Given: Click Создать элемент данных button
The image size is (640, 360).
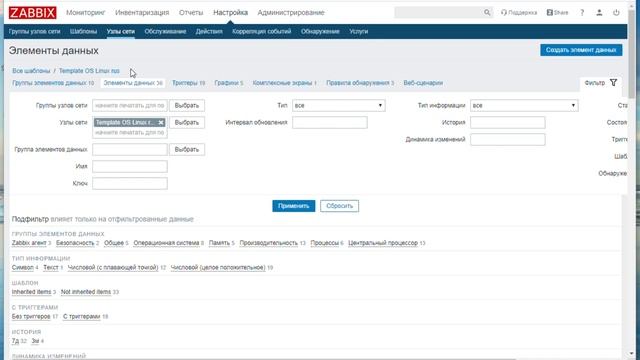Looking at the screenshot, I should pos(581,50).
